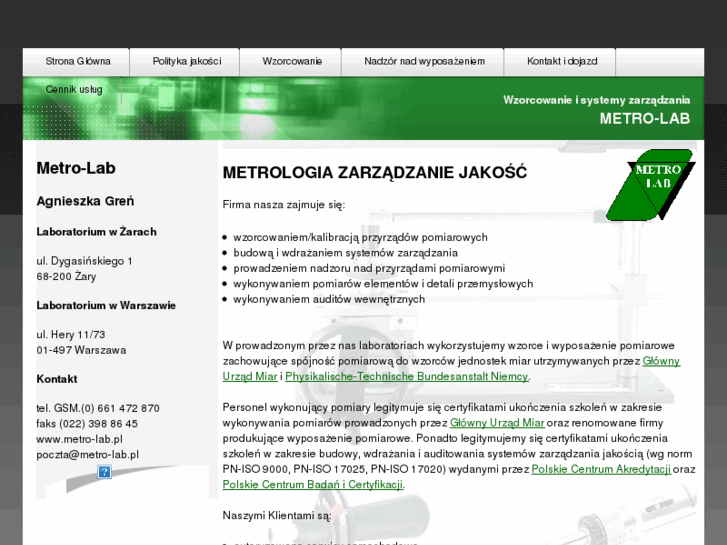This screenshot has width=727, height=545.
Task: Click the Laboratorium w Warszawie heading
Action: [106, 305]
